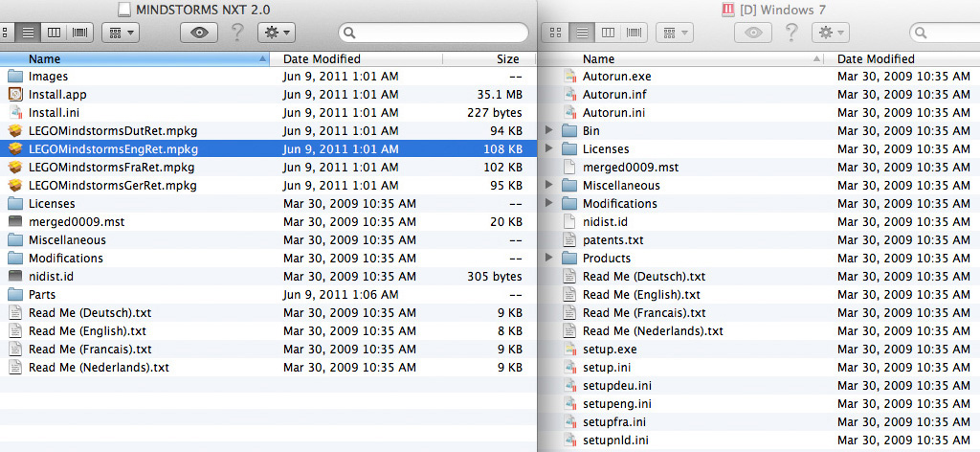980x452 pixels.
Task: Expand the Bin folder disclosure triangle
Action: (x=549, y=131)
